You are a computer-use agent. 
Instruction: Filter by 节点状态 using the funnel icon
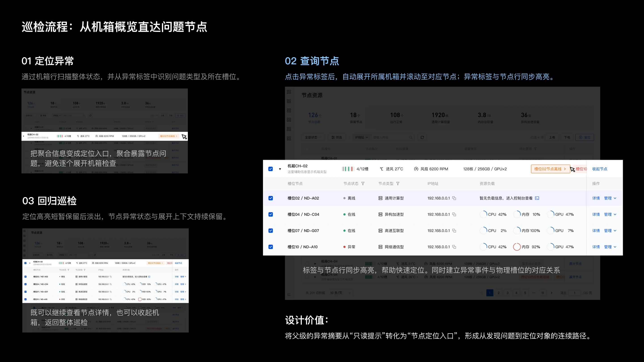[363, 184]
